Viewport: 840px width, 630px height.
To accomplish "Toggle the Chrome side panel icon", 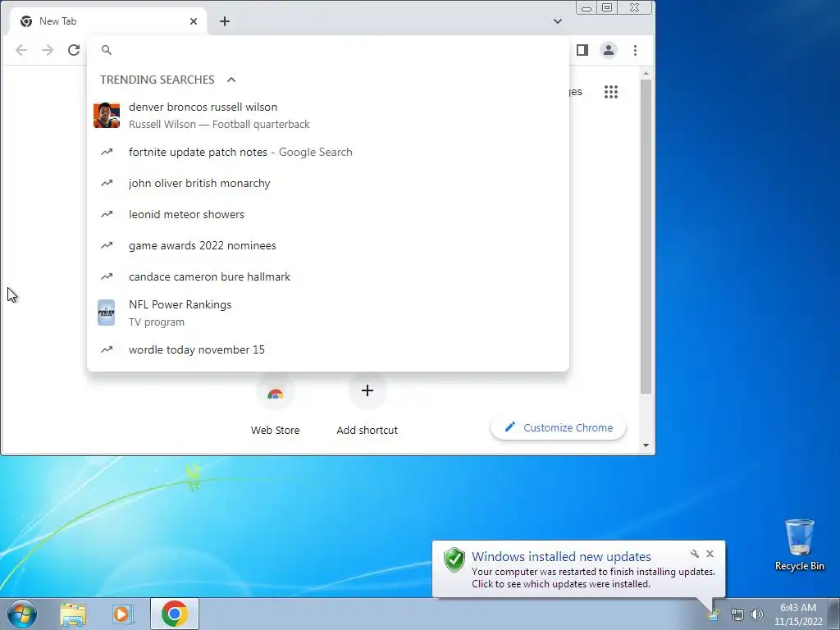I will coord(582,50).
